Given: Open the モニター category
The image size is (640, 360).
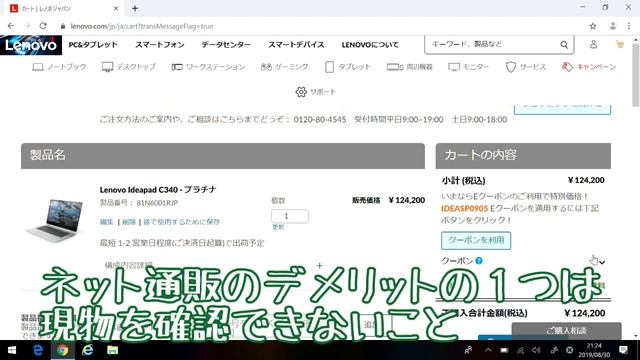Looking at the screenshot, I should point(468,67).
